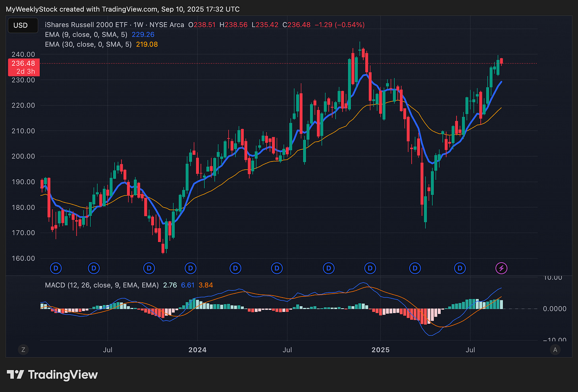
Task: Click the purple lightning earnings marker
Action: point(501,268)
